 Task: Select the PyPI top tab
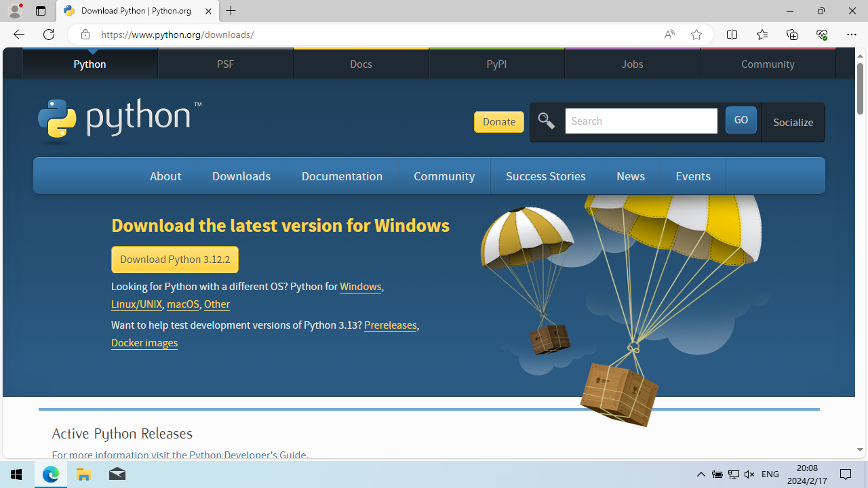[497, 64]
